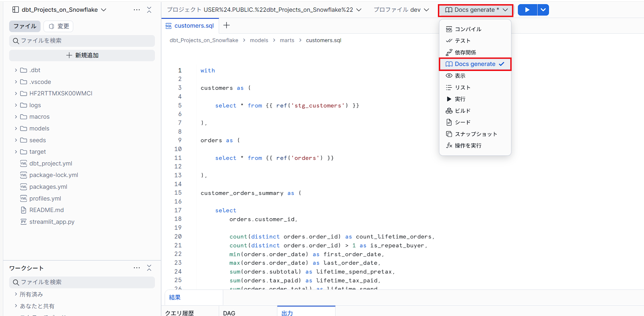Click the search magnifier in file search
This screenshot has width=644, height=316.
click(16, 41)
